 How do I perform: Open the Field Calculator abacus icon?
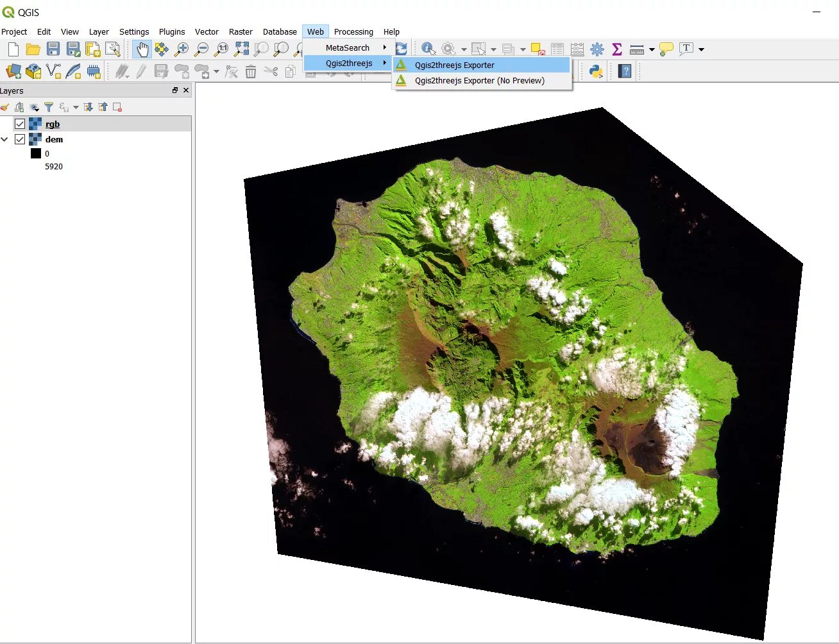[x=577, y=49]
